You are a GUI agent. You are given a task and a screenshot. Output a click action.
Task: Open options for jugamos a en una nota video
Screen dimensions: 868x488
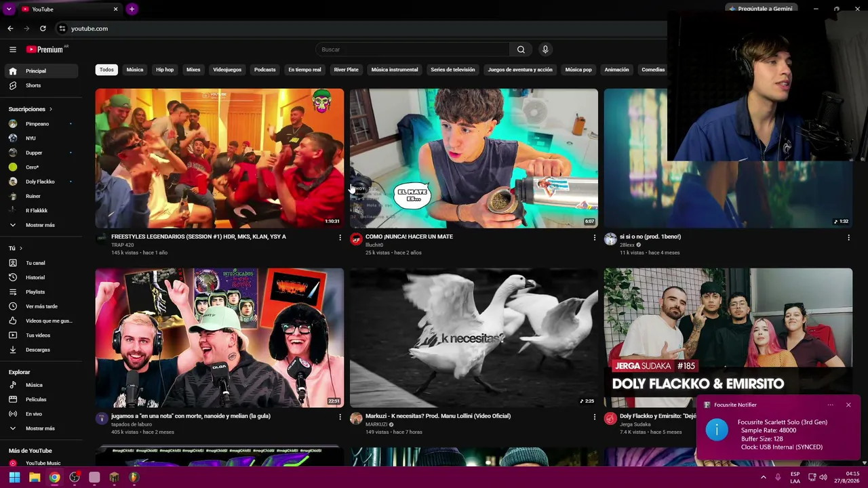340,417
